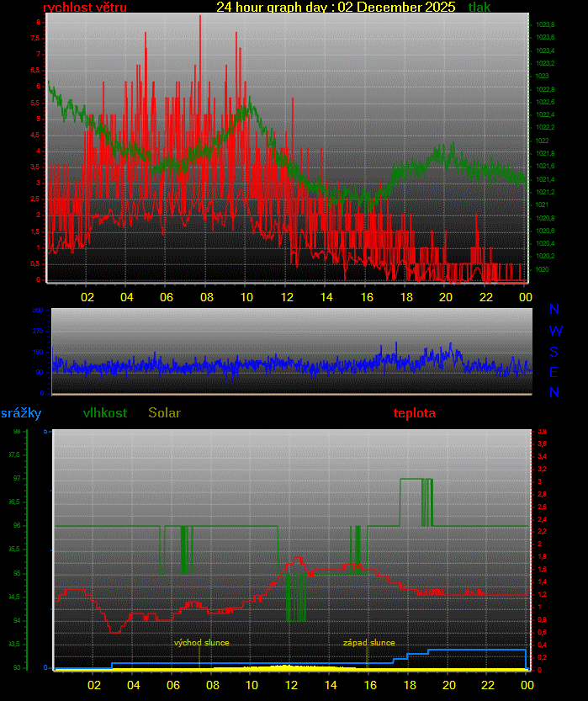
Task: Click the 'W' wind direction label
Action: [x=555, y=331]
